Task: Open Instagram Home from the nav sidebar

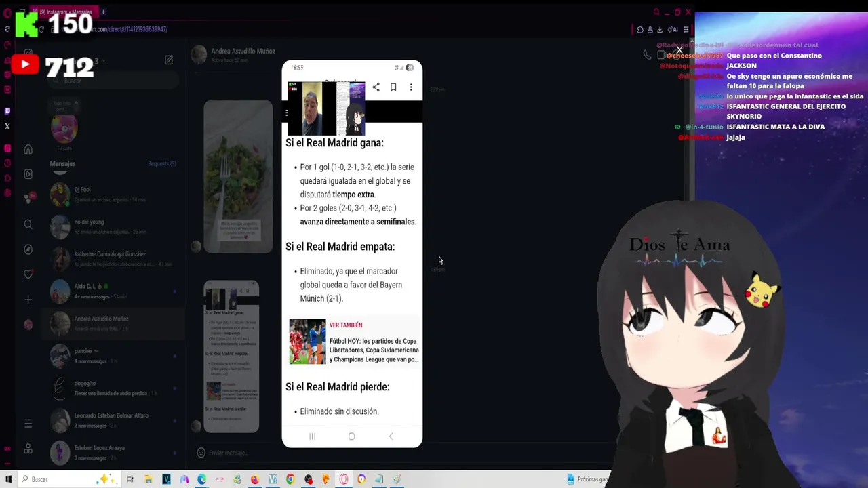Action: coord(28,149)
